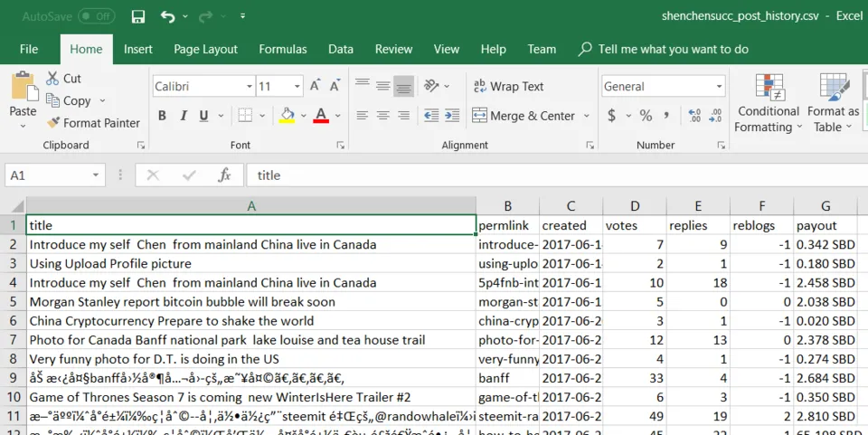Click the Tell me what you want search box
The width and height of the screenshot is (868, 435).
tap(663, 49)
